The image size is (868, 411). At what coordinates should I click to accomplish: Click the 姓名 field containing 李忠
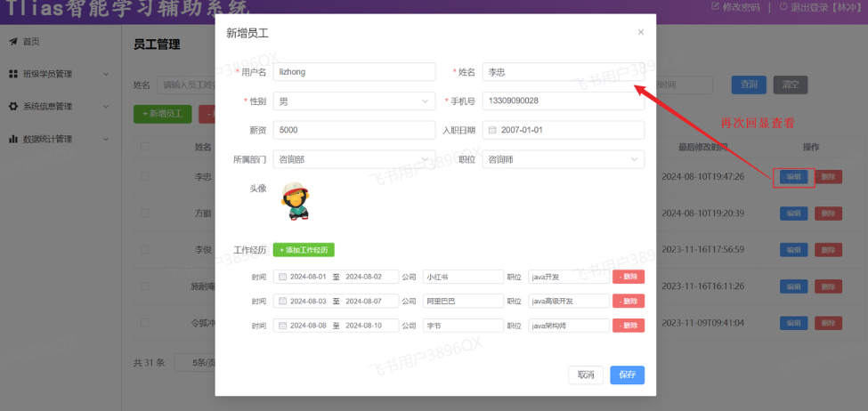pyautogui.click(x=563, y=72)
